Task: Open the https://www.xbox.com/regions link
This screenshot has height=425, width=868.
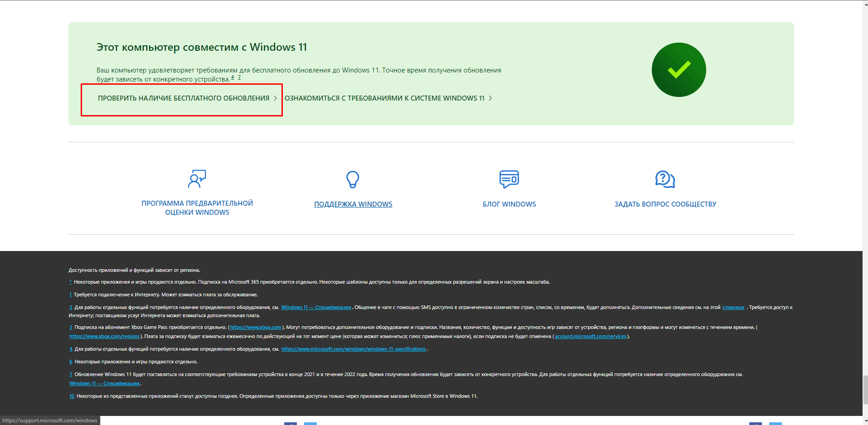Action: [104, 337]
